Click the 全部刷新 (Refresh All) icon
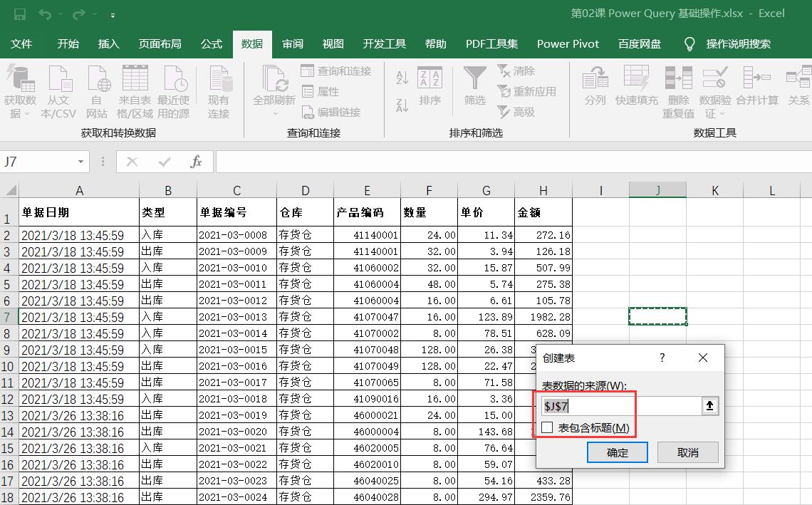 pos(274,80)
